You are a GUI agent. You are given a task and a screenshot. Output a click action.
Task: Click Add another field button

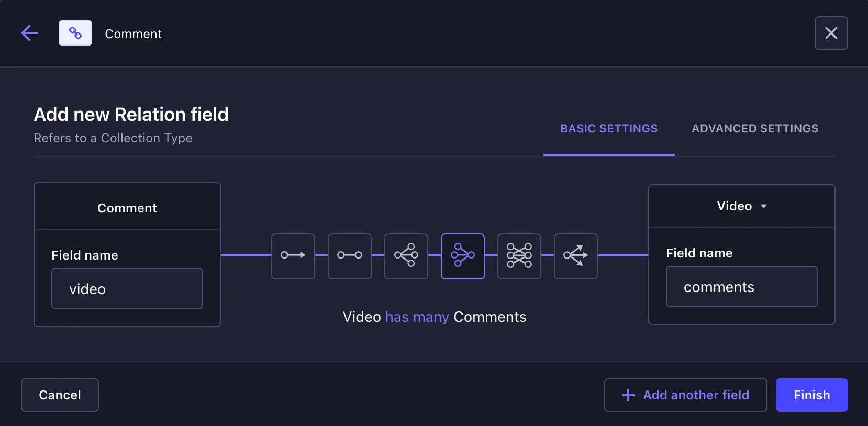[x=685, y=395]
